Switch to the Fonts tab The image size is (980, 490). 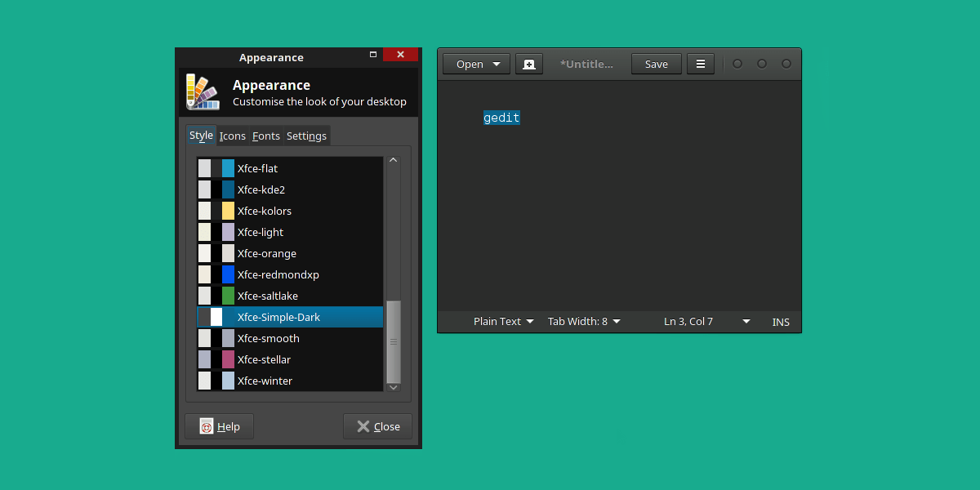pos(265,136)
